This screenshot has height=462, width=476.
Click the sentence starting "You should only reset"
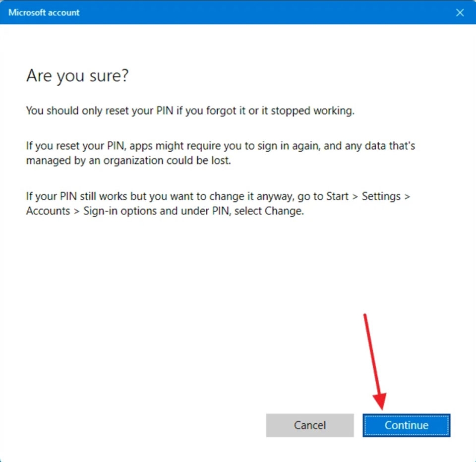point(190,111)
